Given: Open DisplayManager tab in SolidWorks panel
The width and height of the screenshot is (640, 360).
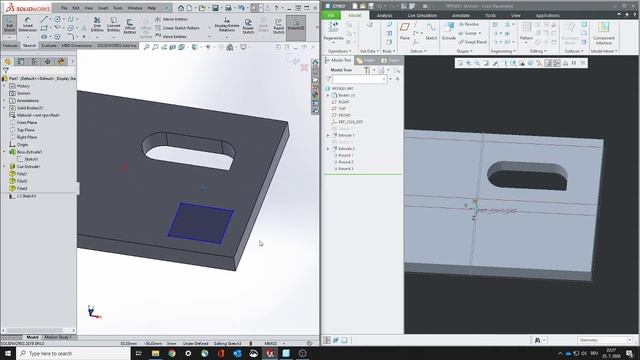Looking at the screenshot, I should click(61, 62).
